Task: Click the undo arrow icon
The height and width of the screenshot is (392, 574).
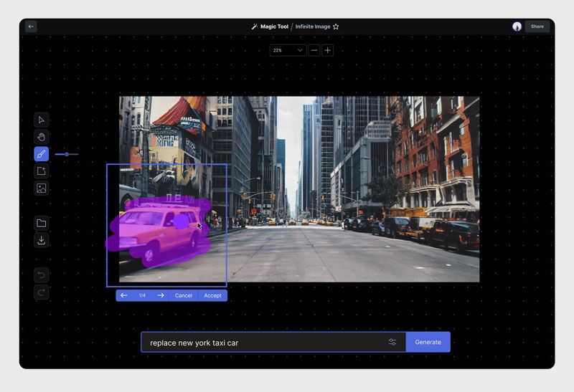Action: coord(41,274)
